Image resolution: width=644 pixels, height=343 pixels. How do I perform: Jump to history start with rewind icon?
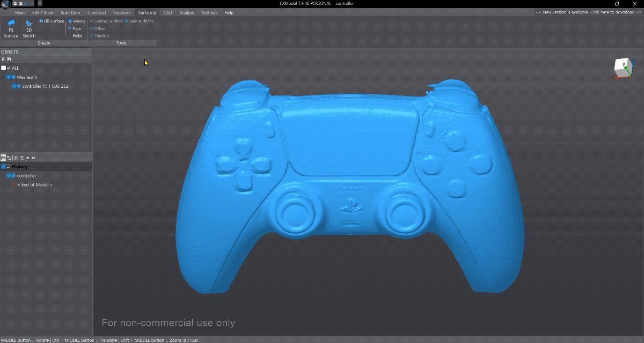coord(27,158)
